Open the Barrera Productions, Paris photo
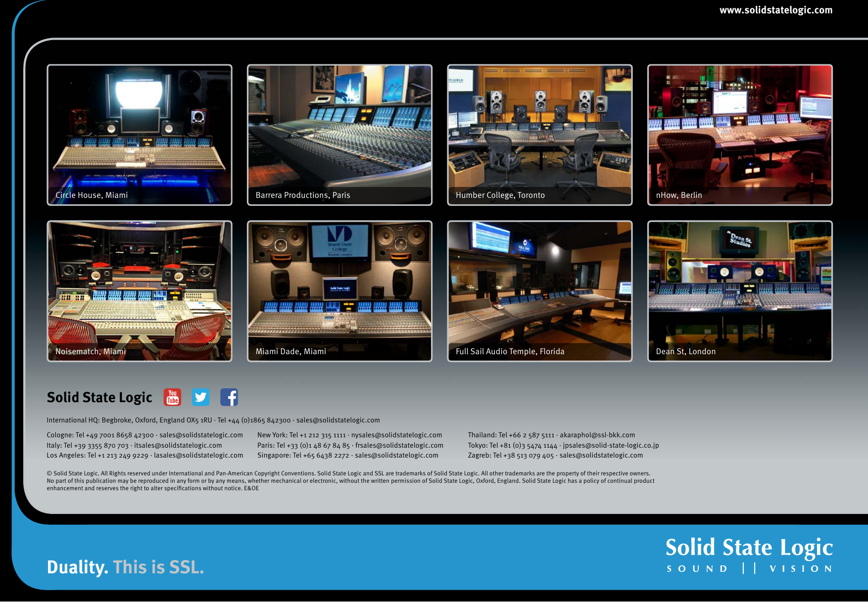Viewport: 868px width, 602px height. 339,135
